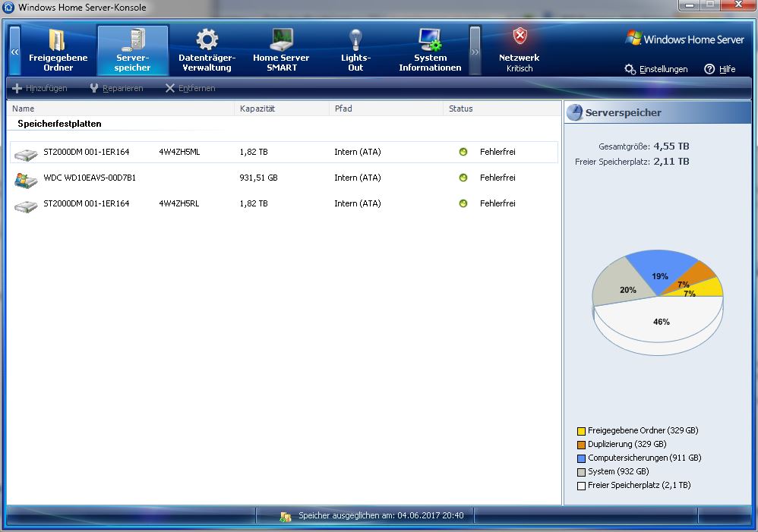Viewport: 758px width, 532px height.
Task: Click the window title bar home icon
Action: (8, 8)
